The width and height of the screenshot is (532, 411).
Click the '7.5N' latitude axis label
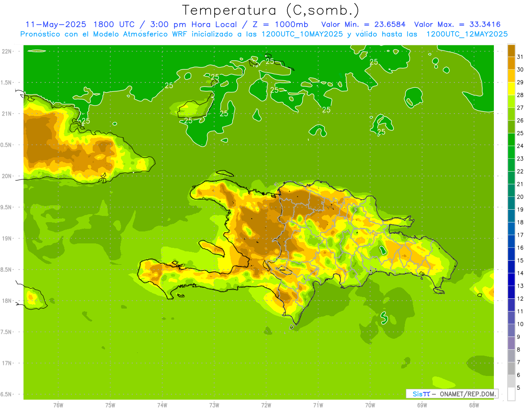point(6,332)
